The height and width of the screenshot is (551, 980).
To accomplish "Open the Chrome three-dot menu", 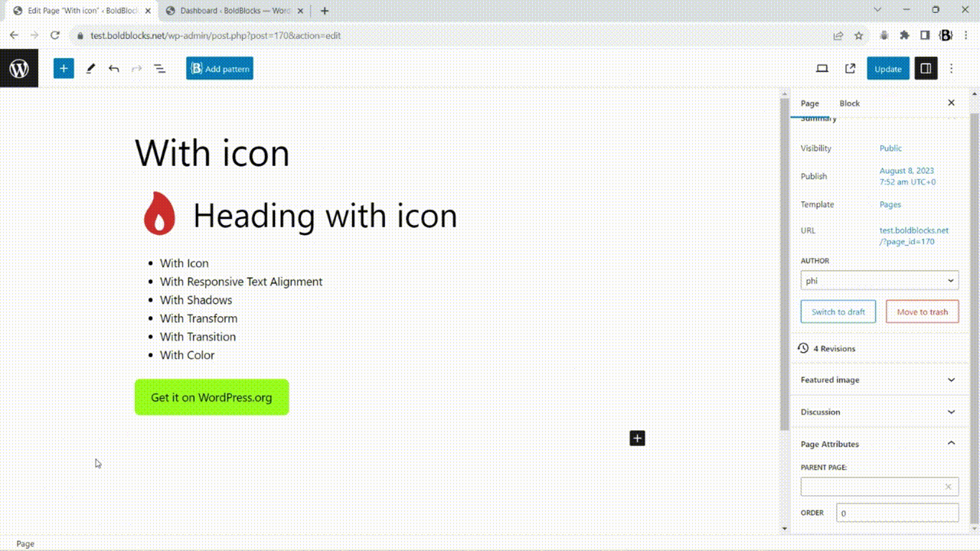I will (x=968, y=35).
